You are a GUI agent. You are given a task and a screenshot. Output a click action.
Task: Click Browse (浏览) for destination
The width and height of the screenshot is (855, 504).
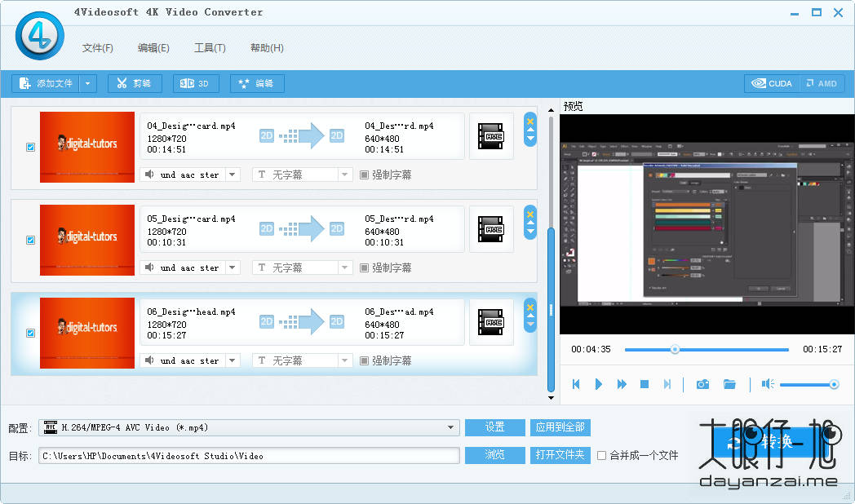(x=495, y=455)
